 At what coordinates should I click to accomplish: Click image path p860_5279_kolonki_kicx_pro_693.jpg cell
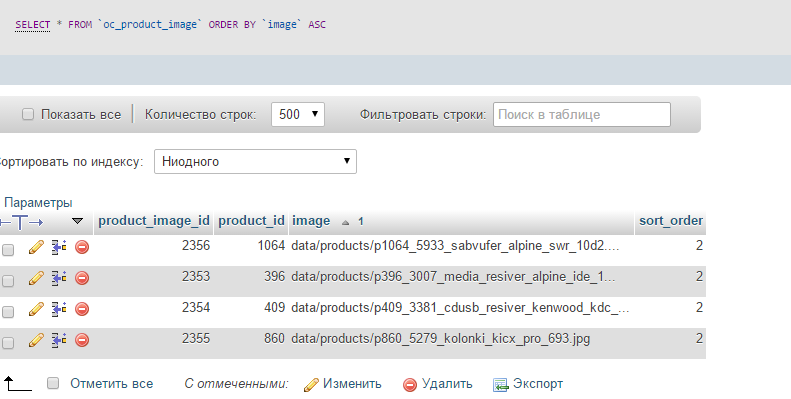[x=440, y=338]
